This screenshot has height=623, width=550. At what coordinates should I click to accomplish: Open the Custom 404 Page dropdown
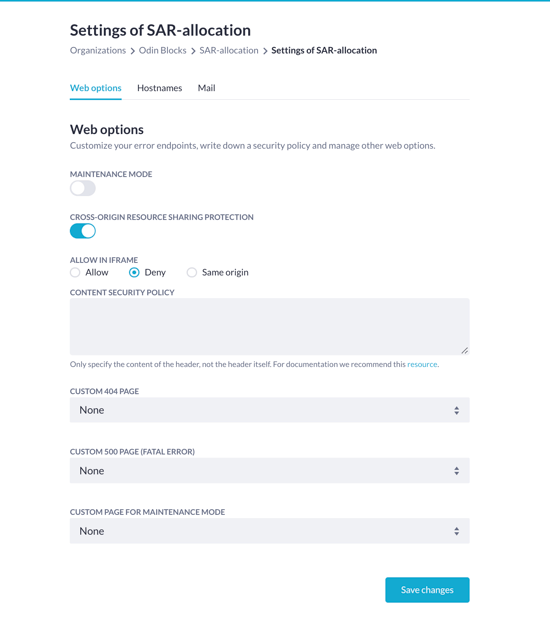[269, 410]
